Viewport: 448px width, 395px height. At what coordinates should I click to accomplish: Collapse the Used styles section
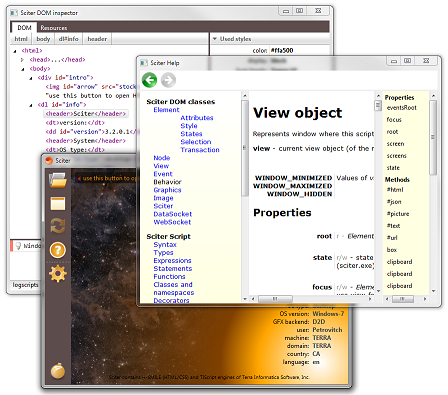[x=215, y=39]
